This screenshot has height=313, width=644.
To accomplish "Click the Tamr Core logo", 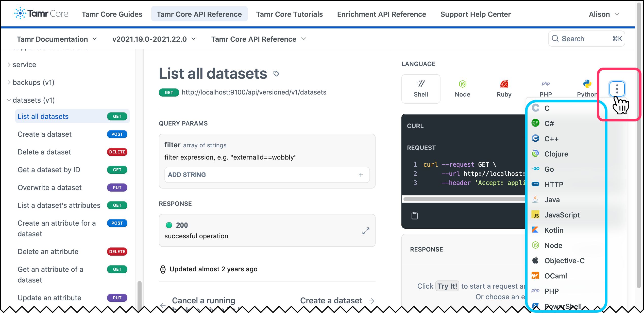I will click(x=41, y=13).
